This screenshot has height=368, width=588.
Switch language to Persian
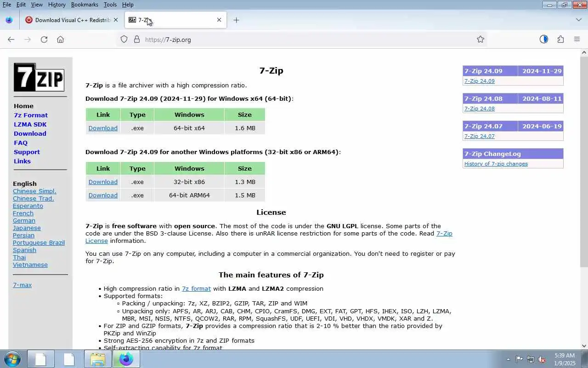(x=23, y=235)
